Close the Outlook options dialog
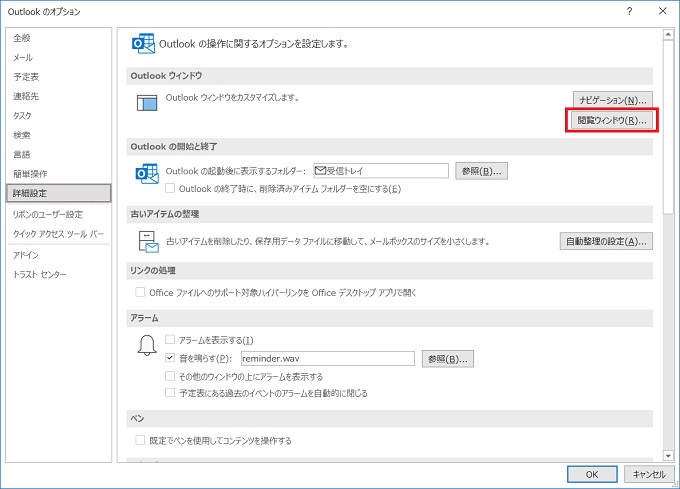680x489 pixels. click(x=663, y=11)
